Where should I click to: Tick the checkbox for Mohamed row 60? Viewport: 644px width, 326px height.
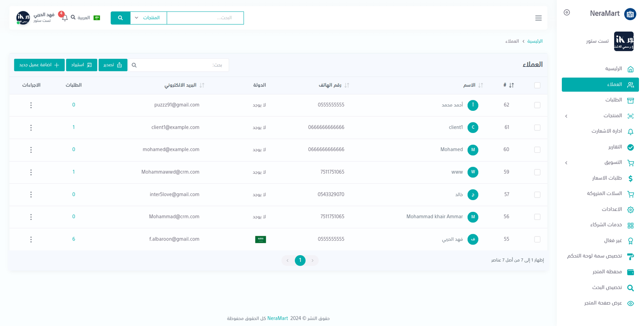pos(537,150)
